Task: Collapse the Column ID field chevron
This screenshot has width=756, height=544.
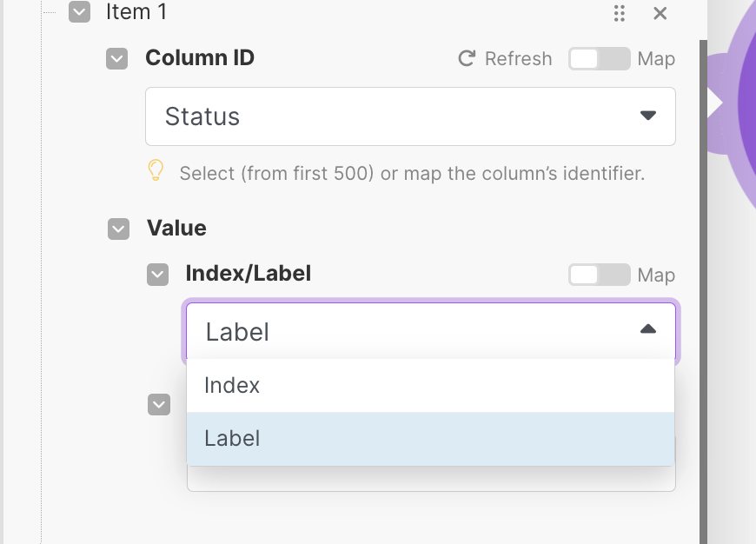Action: click(116, 58)
